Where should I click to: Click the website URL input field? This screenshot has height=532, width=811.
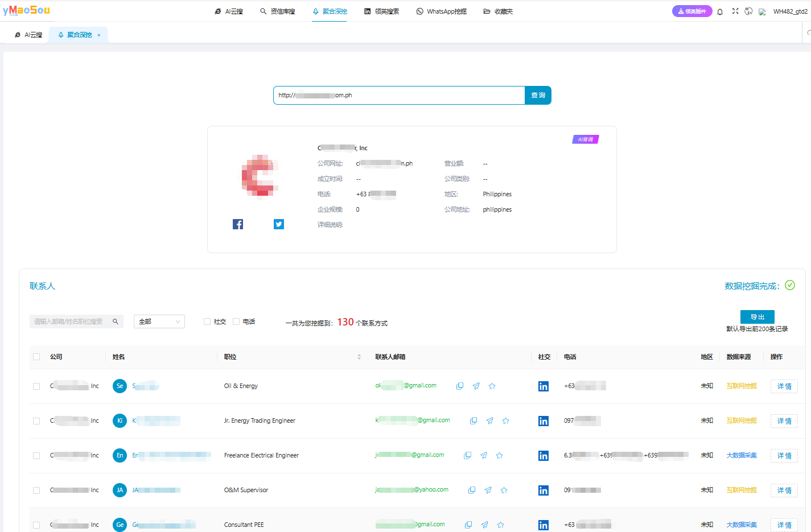[398, 95]
